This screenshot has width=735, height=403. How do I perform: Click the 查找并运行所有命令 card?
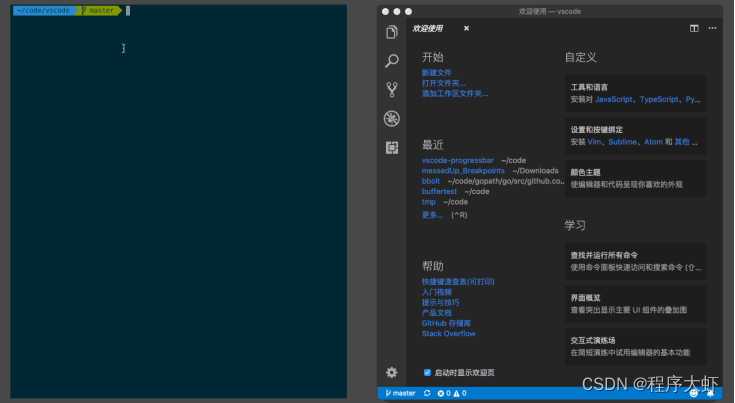[x=635, y=261]
